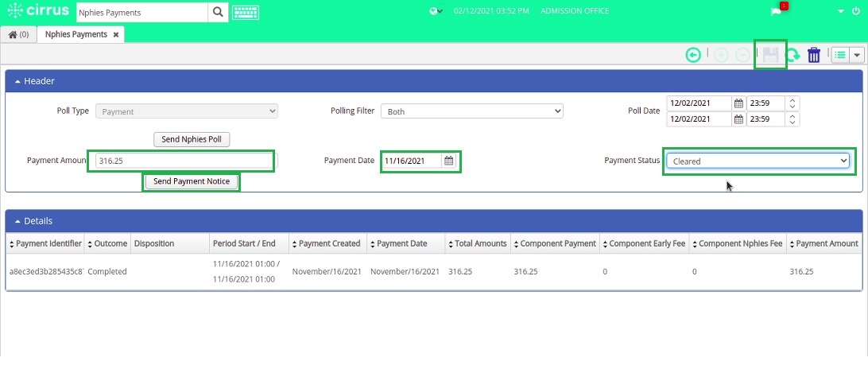Click the add (plus) toolbar icon
Screen dimensions: 868x381
721,55
